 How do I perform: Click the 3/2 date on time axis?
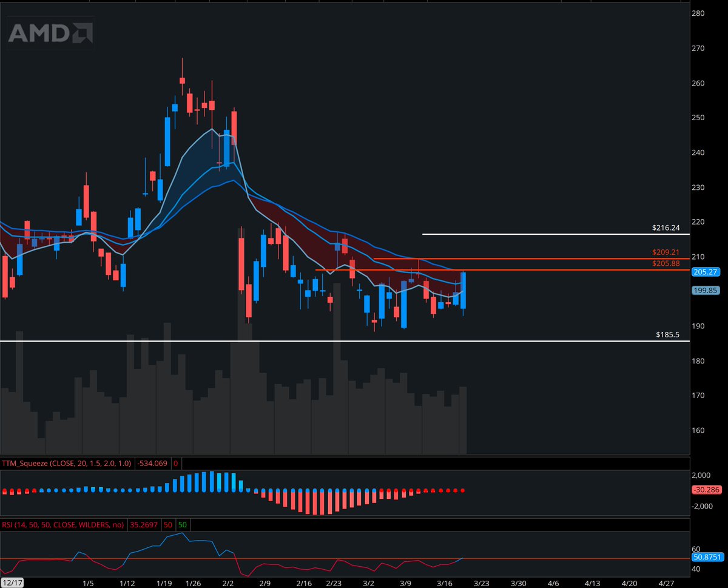pos(368,583)
